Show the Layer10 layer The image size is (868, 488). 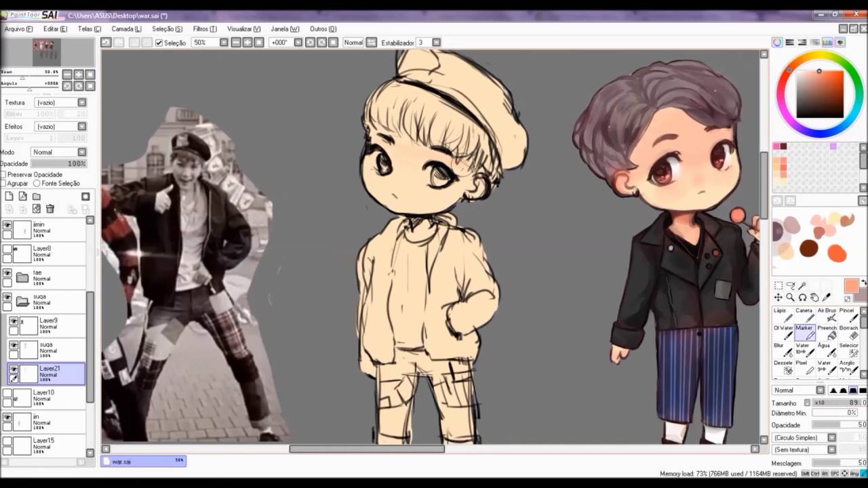coord(7,394)
